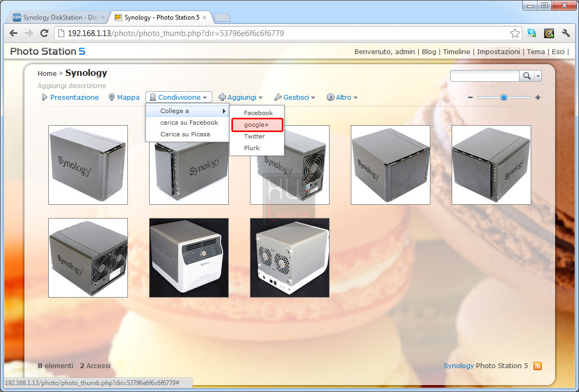Screen dimensions: 579x392
Task: Click the '2 Accessi' text
Action: [95, 366]
